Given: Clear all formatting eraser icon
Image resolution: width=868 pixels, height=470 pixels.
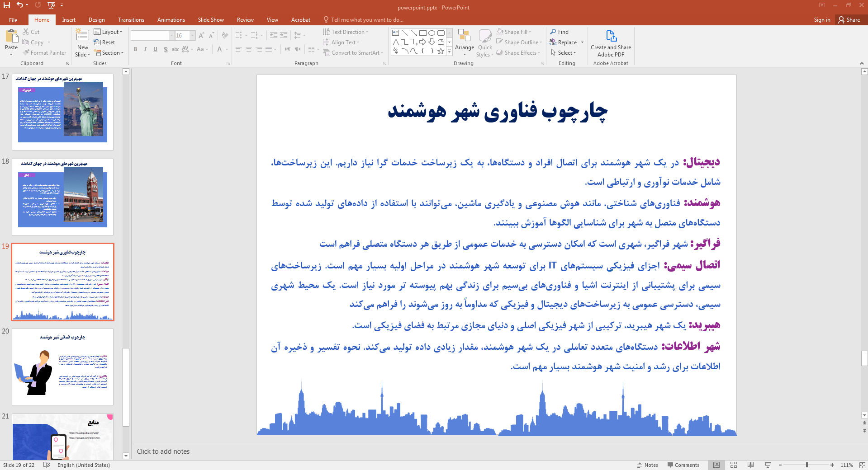Looking at the screenshot, I should point(225,35).
